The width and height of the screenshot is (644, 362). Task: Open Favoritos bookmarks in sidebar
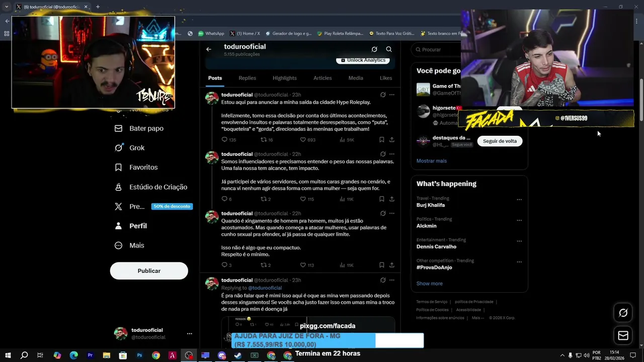coord(136,167)
